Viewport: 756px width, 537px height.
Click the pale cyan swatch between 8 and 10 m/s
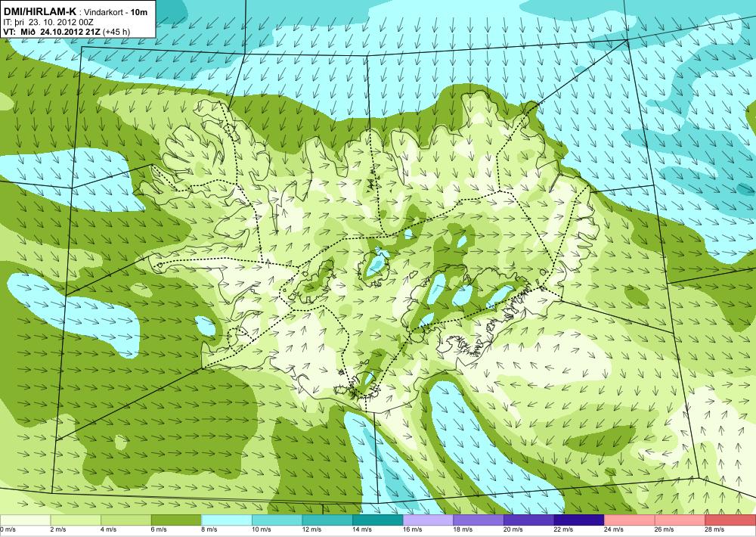point(227,520)
